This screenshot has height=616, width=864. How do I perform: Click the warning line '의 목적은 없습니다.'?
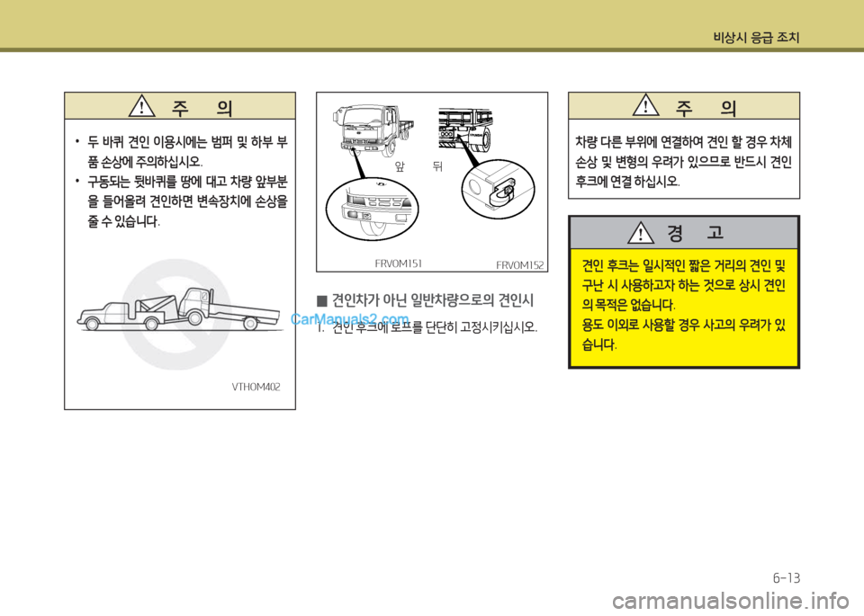pos(628,305)
